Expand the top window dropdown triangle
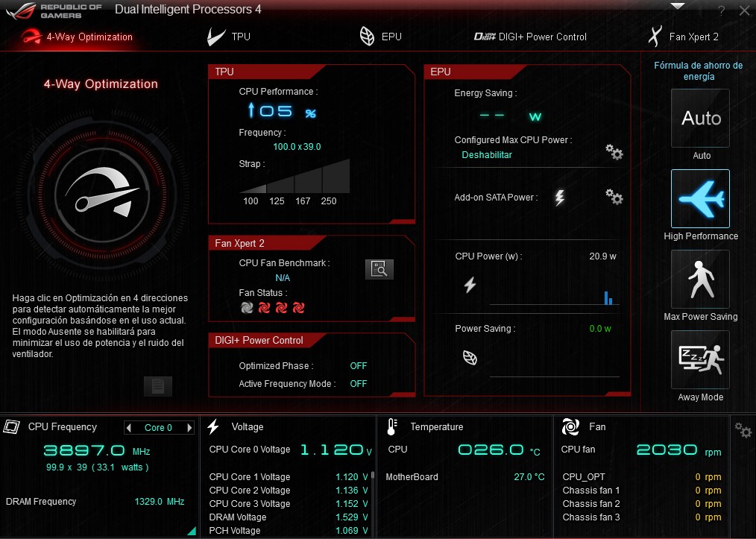Image resolution: width=756 pixels, height=539 pixels. (x=678, y=6)
